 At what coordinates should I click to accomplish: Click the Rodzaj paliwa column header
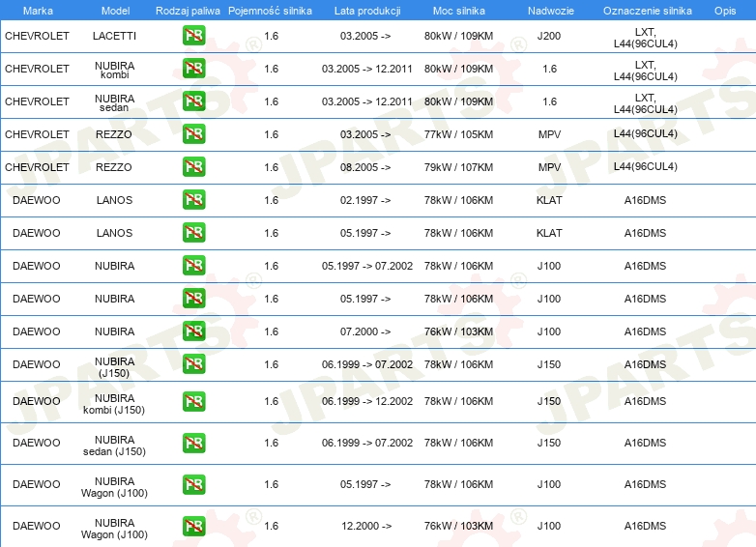point(188,11)
